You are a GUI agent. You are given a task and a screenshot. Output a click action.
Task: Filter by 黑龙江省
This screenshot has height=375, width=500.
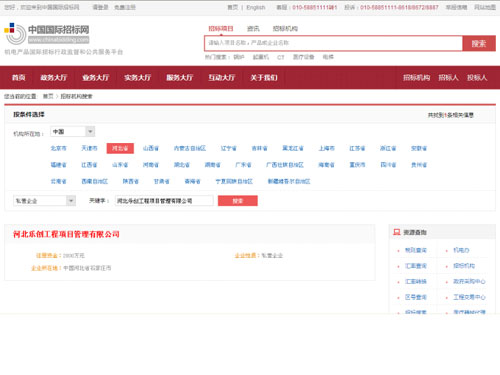coord(293,148)
